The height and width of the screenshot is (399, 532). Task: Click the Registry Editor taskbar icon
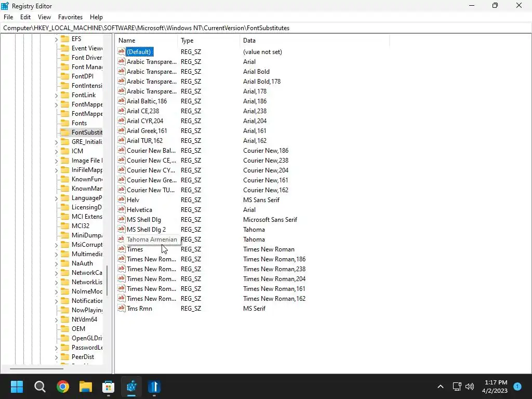click(131, 387)
